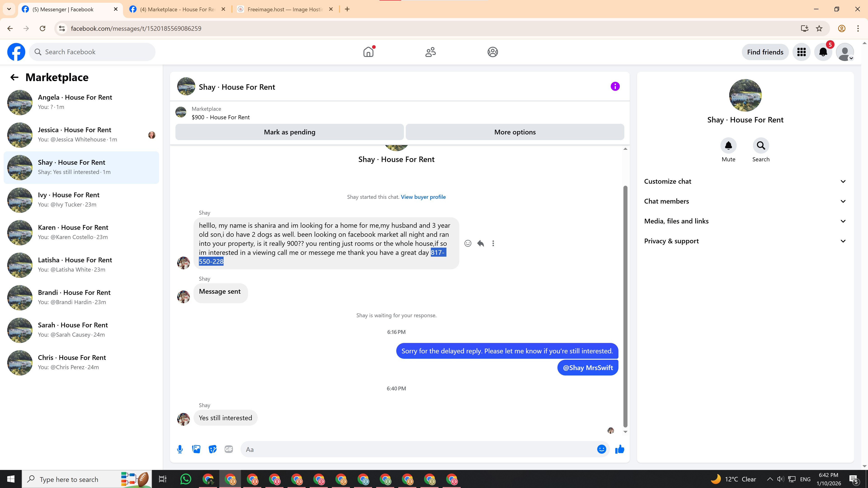Click the Aa message input field
Screen dimensions: 868x488
pos(418,449)
